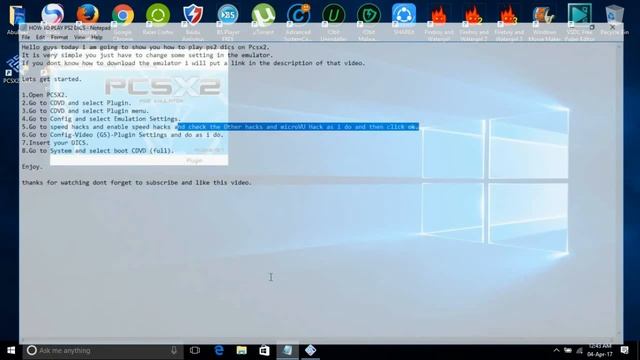Viewport: 640px width, 360px height.
Task: Click the line '7.Insert your DICS.'
Action: tap(55, 143)
